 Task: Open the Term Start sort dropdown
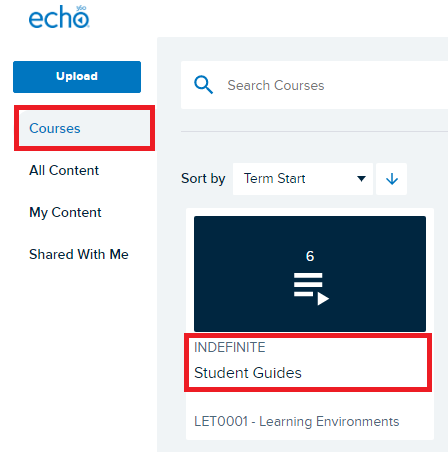(303, 179)
